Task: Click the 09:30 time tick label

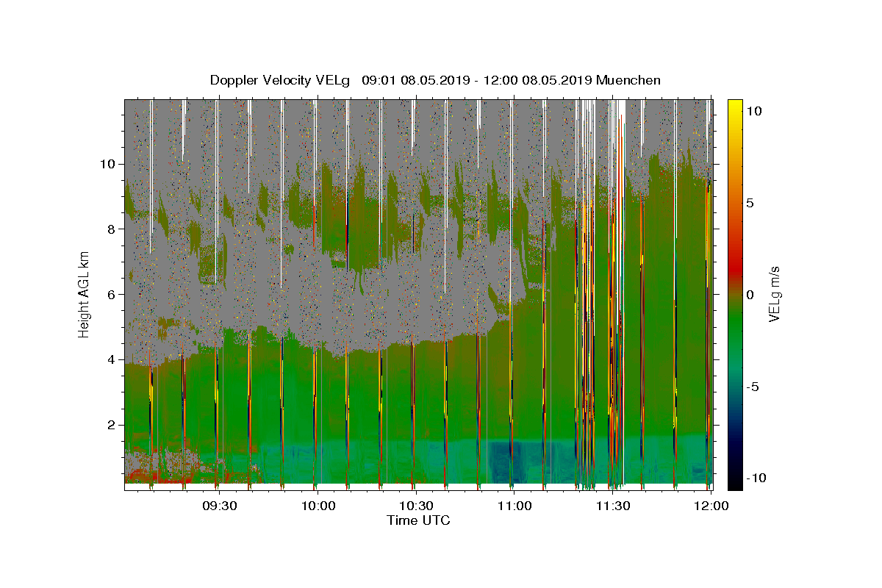Action: 220,506
